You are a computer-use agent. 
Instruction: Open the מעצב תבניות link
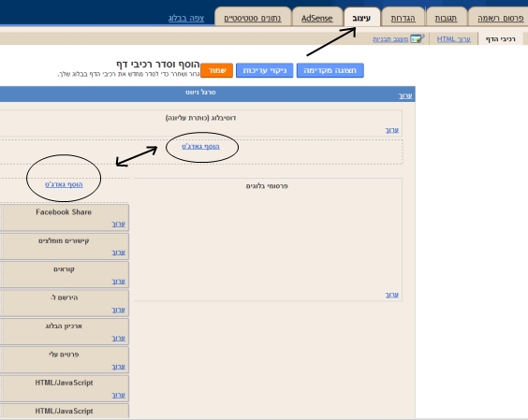coord(390,39)
